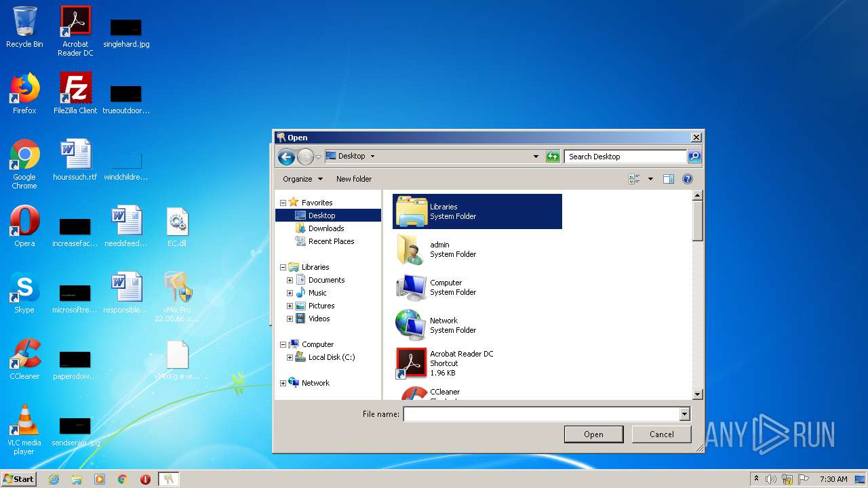Click the FileZilla Client desktop icon
The width and height of the screenshot is (868, 488).
click(75, 94)
